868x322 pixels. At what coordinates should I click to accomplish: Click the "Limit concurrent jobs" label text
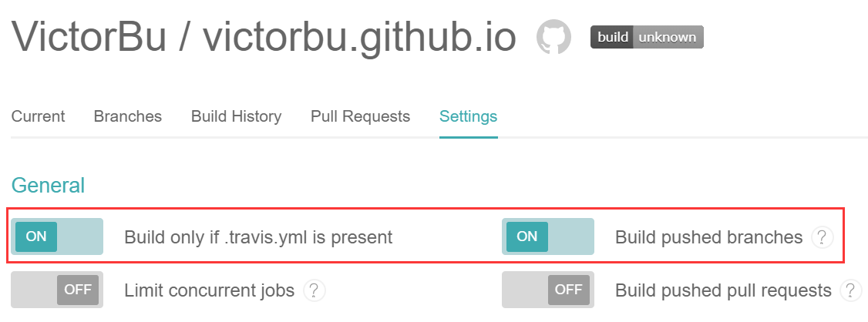[209, 290]
